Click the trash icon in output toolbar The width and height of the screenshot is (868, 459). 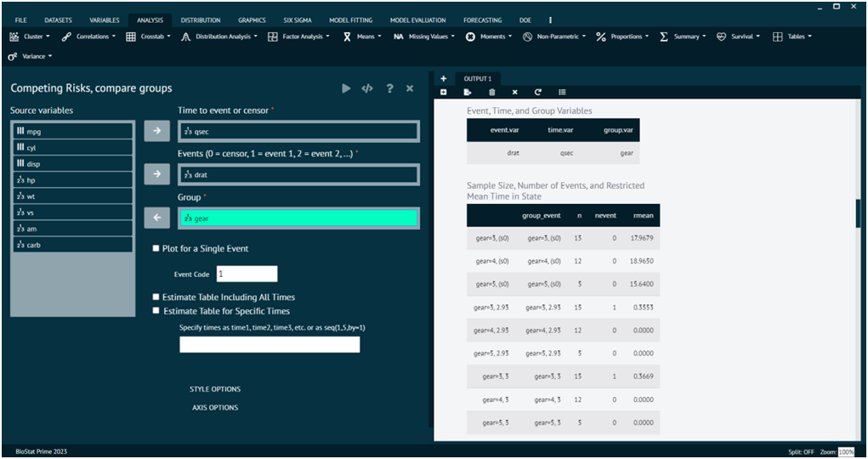491,92
